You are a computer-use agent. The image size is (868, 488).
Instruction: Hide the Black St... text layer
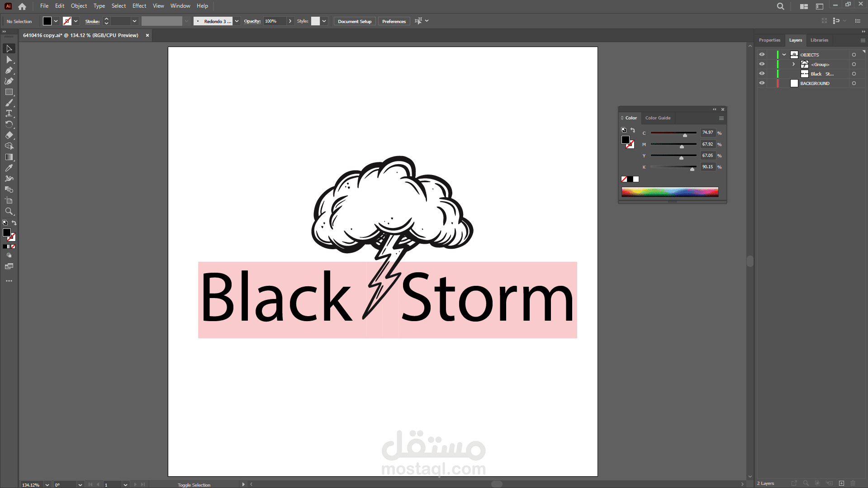(x=762, y=74)
